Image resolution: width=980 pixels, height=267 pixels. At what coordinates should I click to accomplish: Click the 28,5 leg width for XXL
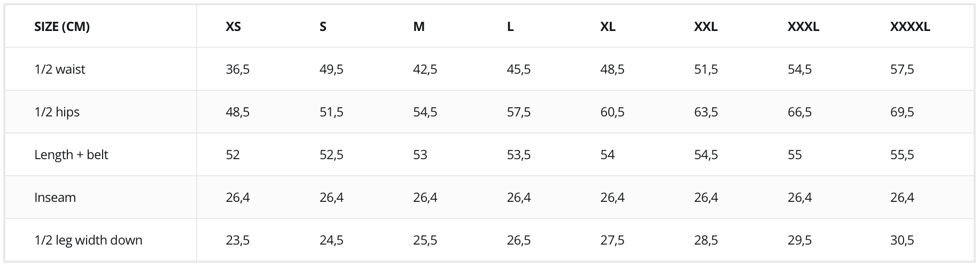[706, 240]
